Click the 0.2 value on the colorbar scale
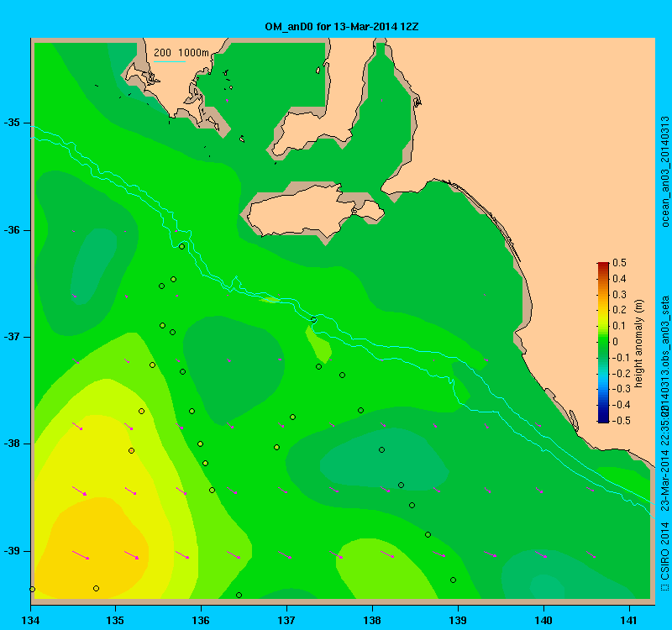The width and height of the screenshot is (672, 630). 619,310
